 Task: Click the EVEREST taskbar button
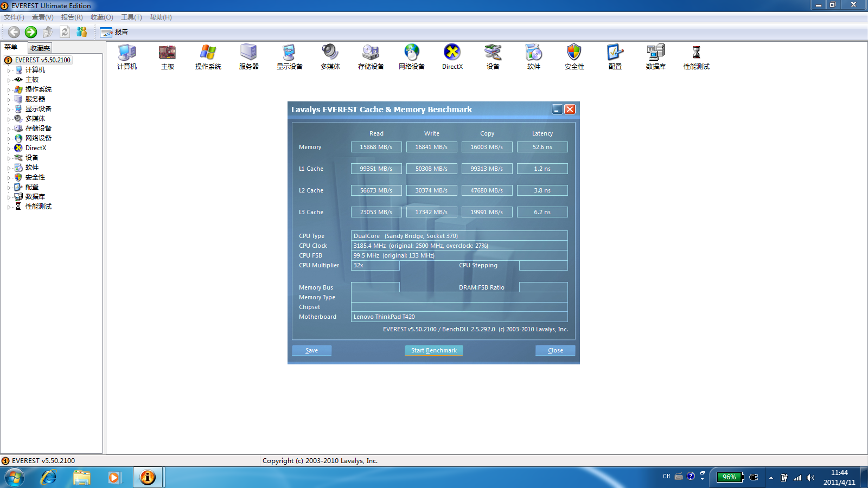coord(148,477)
